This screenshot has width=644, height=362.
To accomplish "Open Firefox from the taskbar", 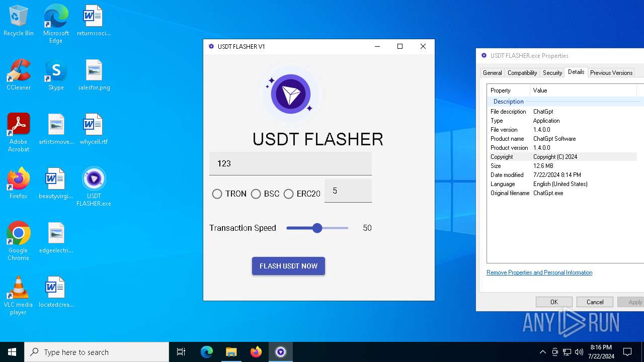I will tap(256, 352).
